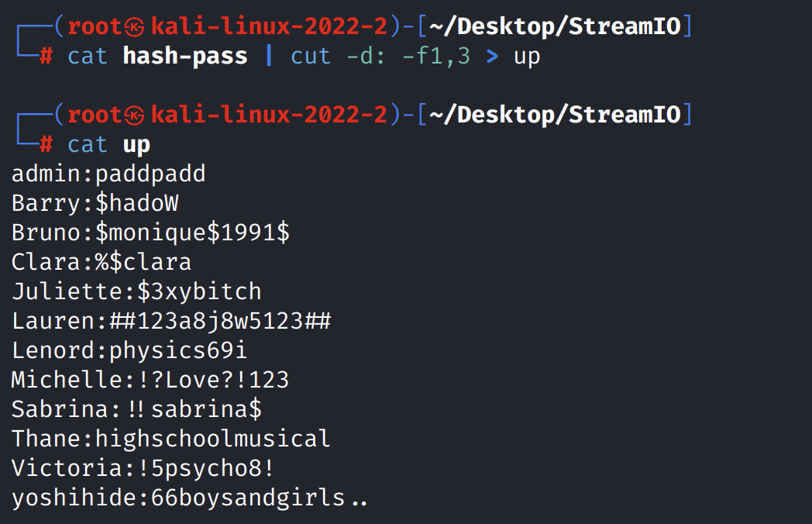Viewport: 812px width, 524px height.
Task: Click the Kali symbol in the second prompt
Action: (x=135, y=115)
